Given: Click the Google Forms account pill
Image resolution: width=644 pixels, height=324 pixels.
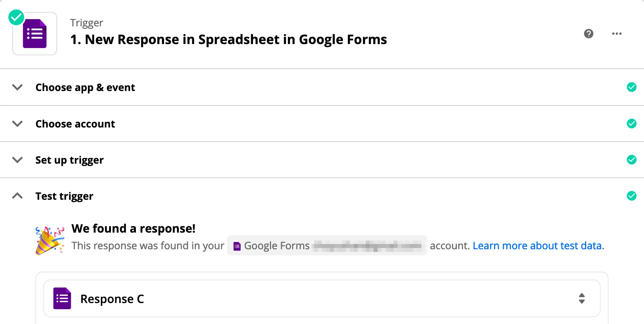Looking at the screenshot, I should [x=327, y=246].
